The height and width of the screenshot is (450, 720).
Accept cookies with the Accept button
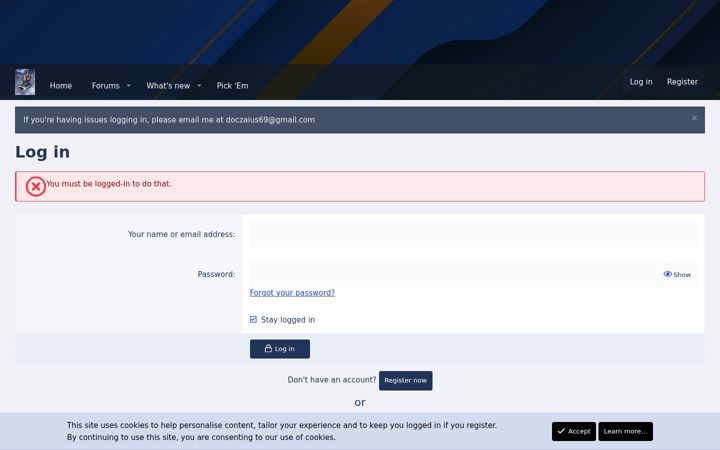pos(574,431)
